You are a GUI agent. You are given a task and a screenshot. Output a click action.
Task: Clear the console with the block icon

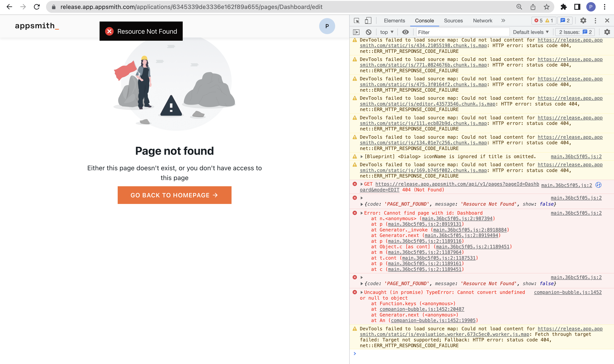coord(368,32)
